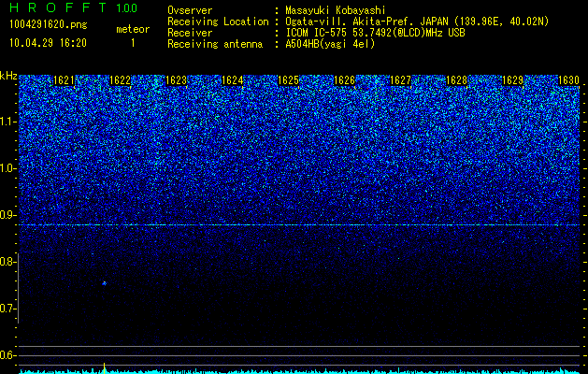588x374 pixels.
Task: Click the 1623 time marker
Action: [177, 80]
